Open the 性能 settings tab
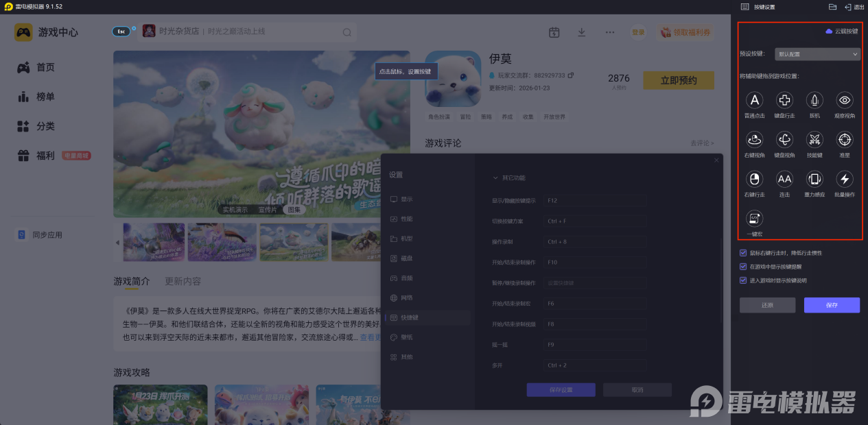 click(406, 219)
